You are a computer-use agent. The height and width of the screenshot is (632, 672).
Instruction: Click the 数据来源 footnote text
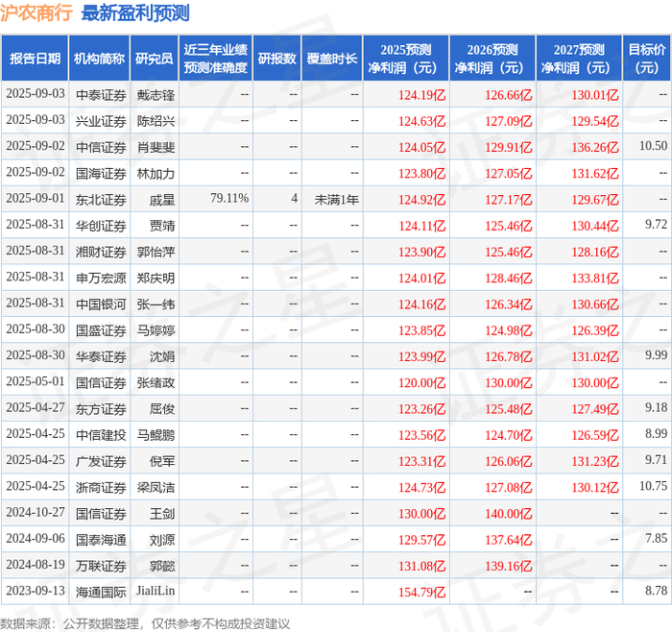click(145, 623)
